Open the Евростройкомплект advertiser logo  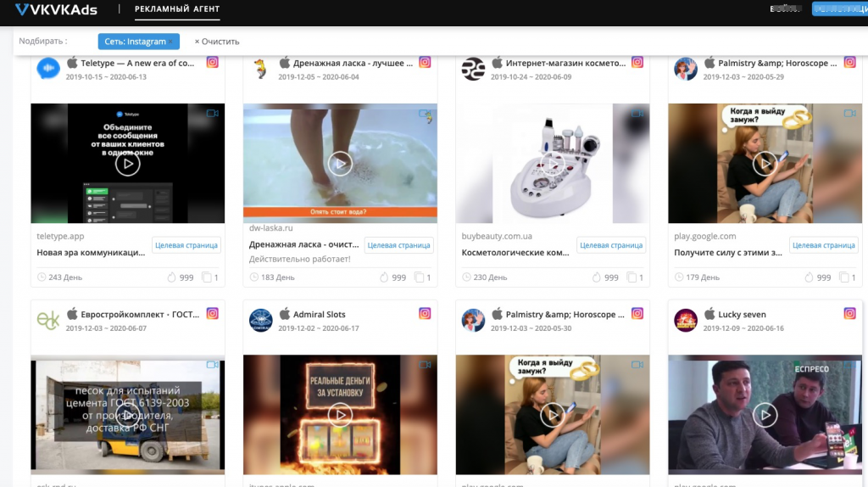pyautogui.click(x=48, y=320)
